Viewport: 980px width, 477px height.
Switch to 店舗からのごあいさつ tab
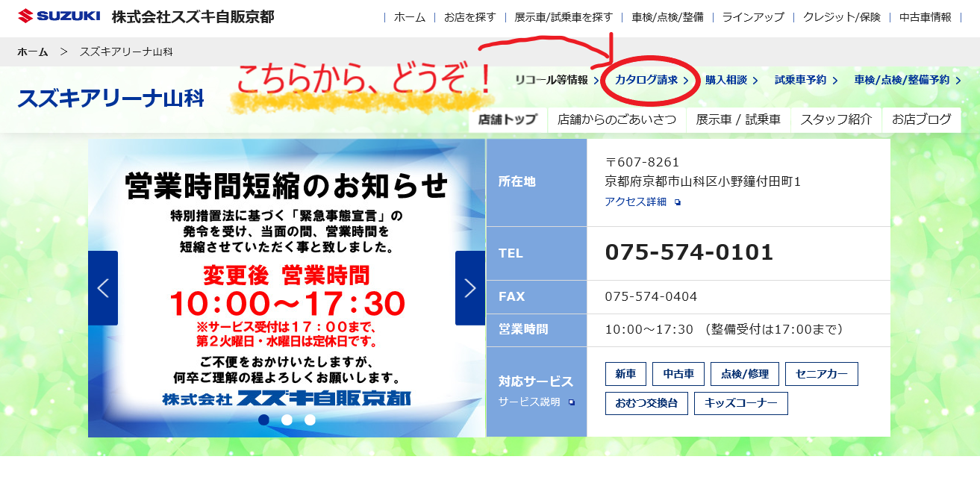coord(617,119)
